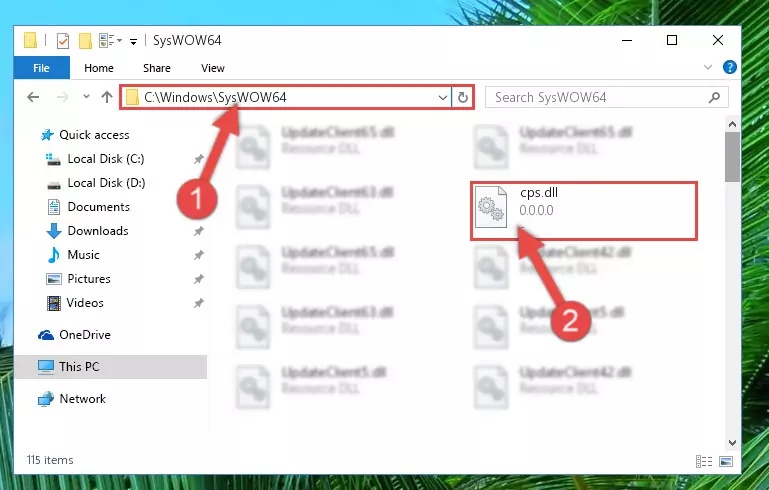
Task: Click the New folder icon in title bar
Action: pyautogui.click(x=85, y=41)
